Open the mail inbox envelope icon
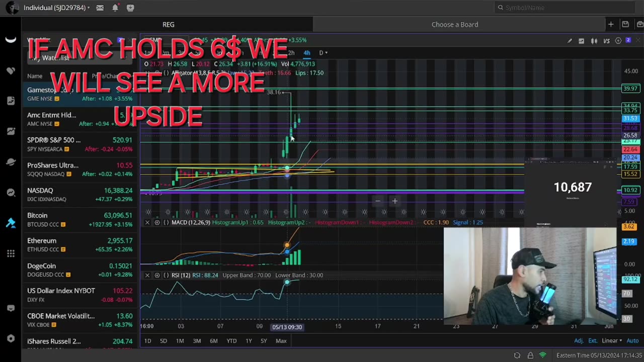This screenshot has height=362, width=644. (100, 8)
